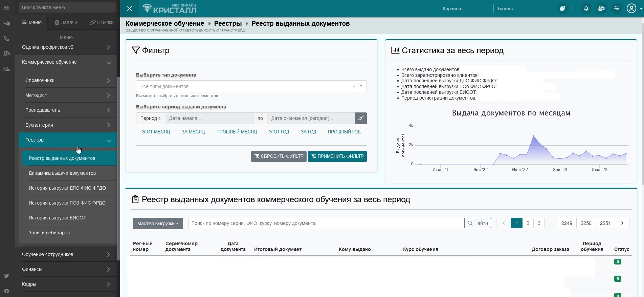Select the Прошлый месяц period link
This screenshot has width=644, height=297.
coord(237,132)
